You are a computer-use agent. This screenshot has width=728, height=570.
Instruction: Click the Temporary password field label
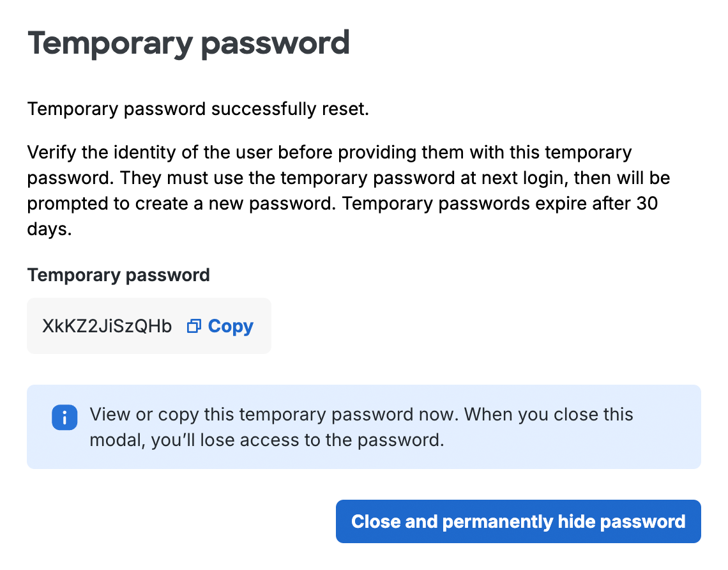click(x=118, y=275)
